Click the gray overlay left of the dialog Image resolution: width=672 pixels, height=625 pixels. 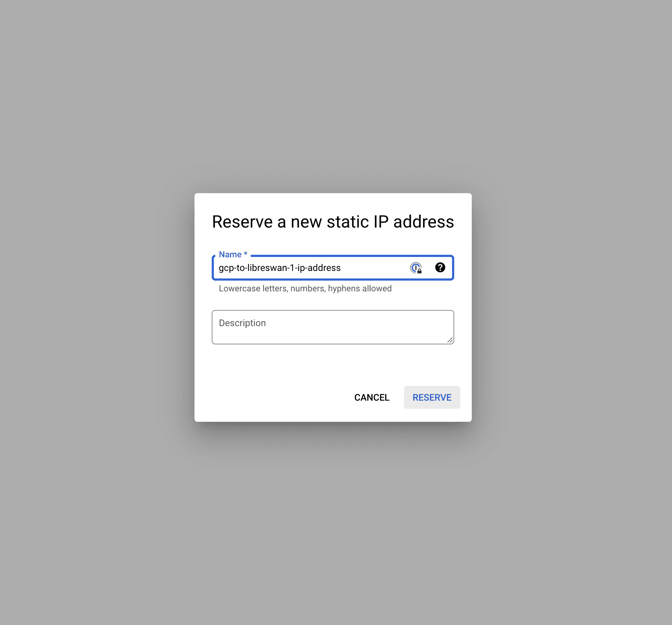tap(97, 308)
